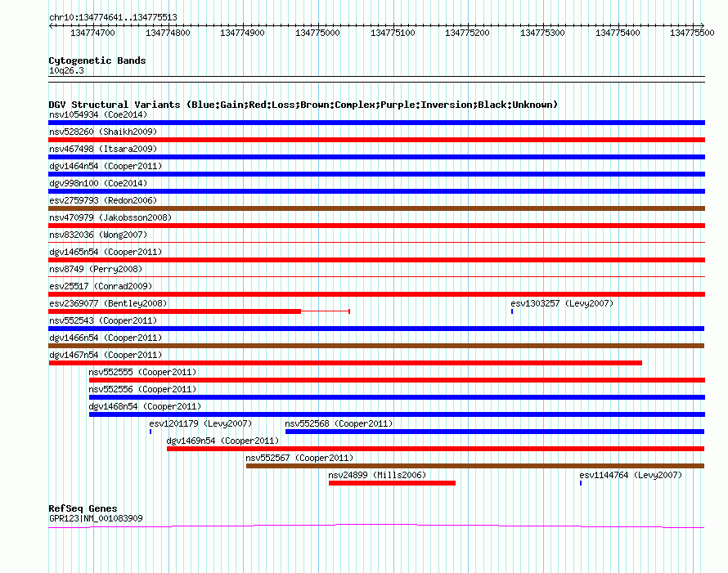The image size is (728, 573).
Task: Click the blue gain bar for nsv1054934
Action: pyautogui.click(x=376, y=123)
